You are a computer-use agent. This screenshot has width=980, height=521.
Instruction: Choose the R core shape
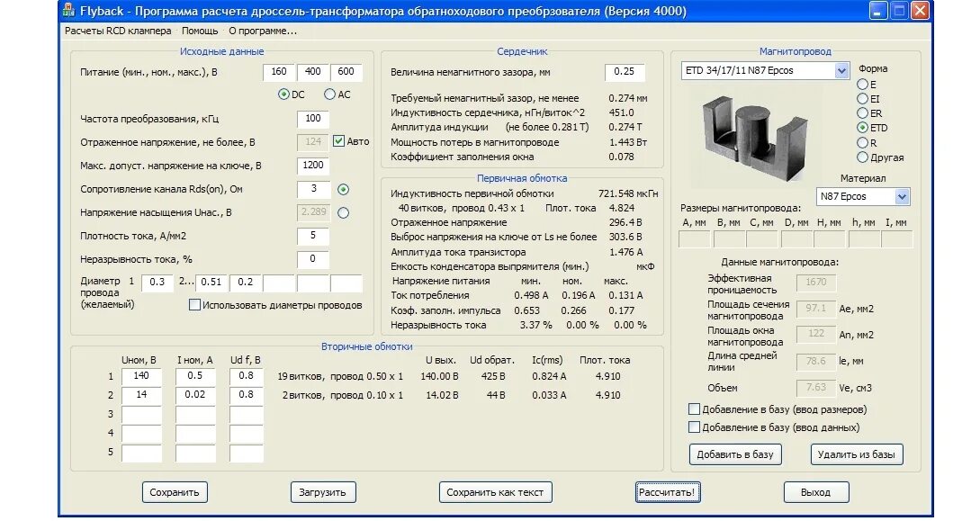tap(862, 142)
